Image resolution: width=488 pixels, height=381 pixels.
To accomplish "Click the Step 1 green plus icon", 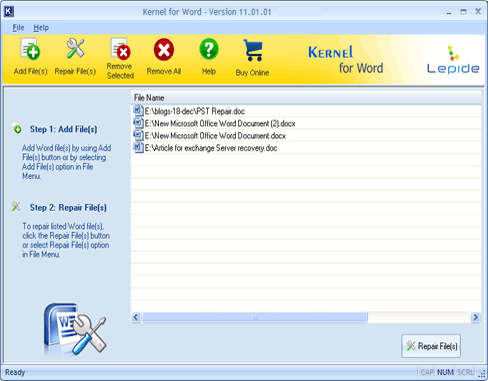I will click(x=17, y=129).
